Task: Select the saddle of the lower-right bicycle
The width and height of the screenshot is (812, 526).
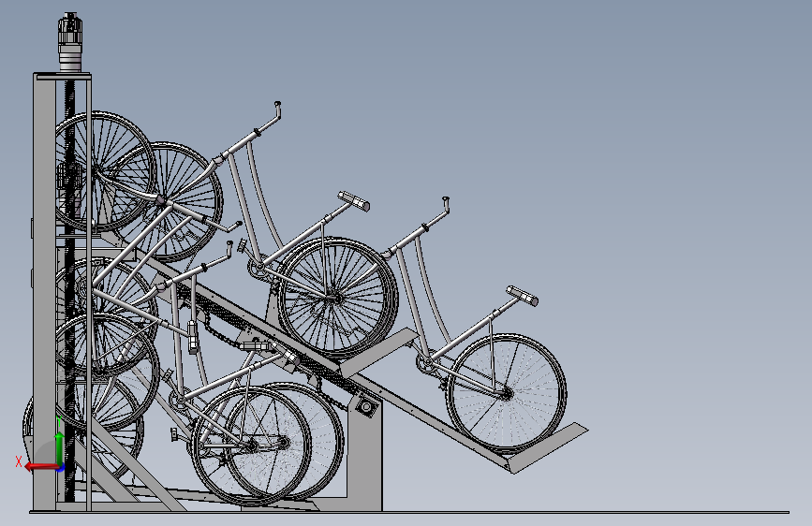Action: [x=522, y=296]
